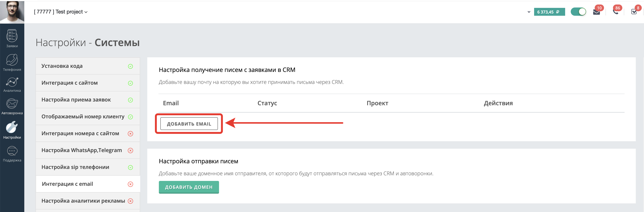This screenshot has width=644, height=212.
Task: Select Настройка приема заявок menu item
Action: [x=88, y=100]
